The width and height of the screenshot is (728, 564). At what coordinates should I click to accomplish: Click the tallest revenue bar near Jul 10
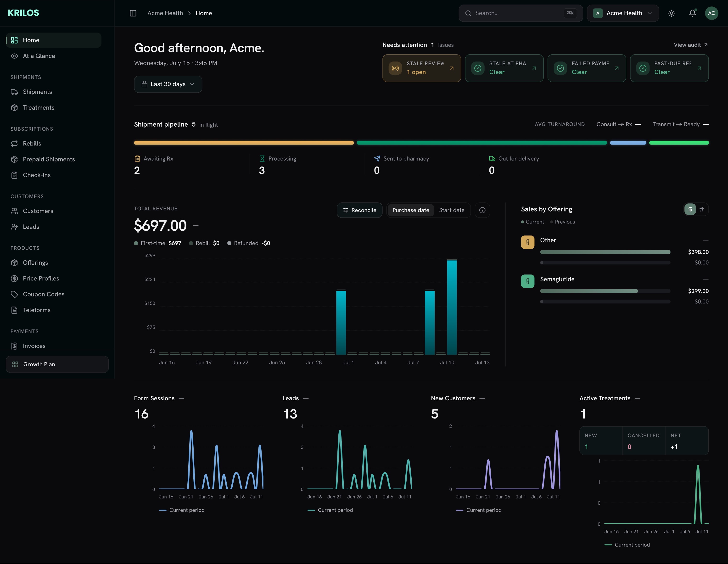pyautogui.click(x=452, y=307)
